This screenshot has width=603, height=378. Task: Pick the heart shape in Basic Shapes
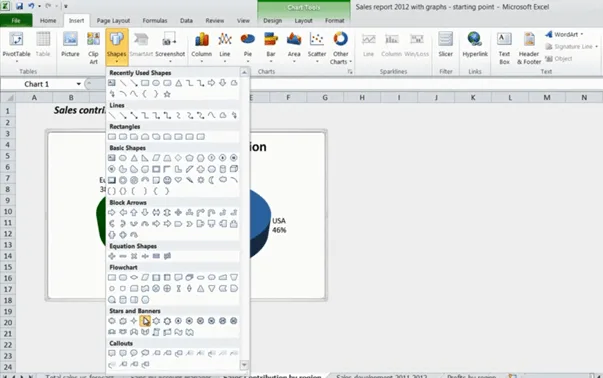point(178,180)
